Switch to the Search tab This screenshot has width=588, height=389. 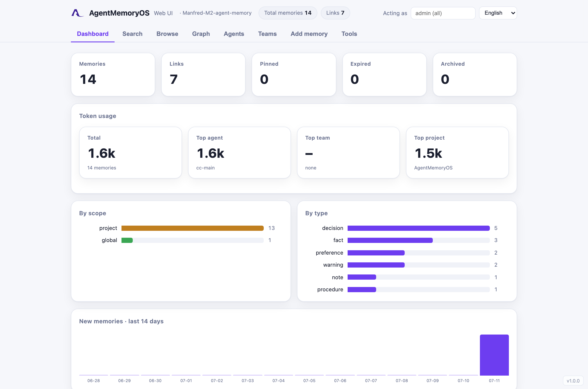click(x=132, y=34)
